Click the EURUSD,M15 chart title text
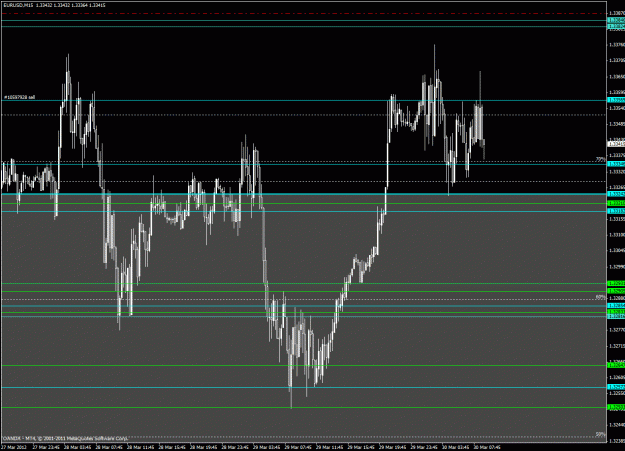 point(16,6)
